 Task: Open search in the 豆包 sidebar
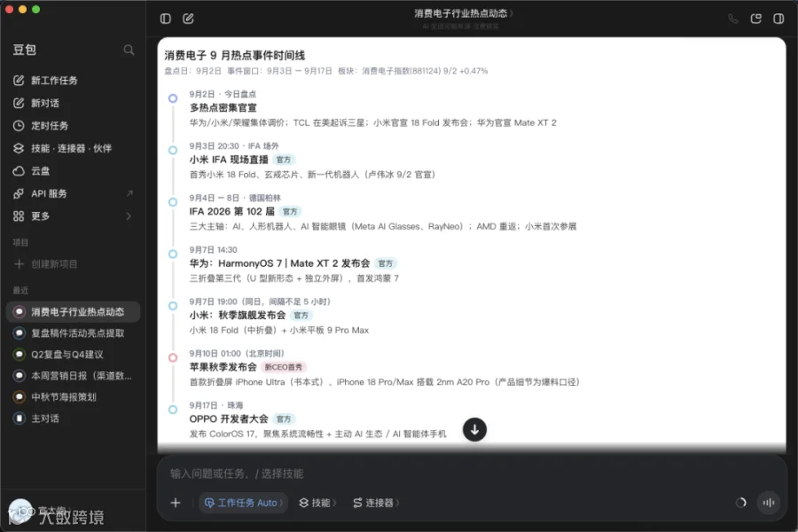point(129,50)
